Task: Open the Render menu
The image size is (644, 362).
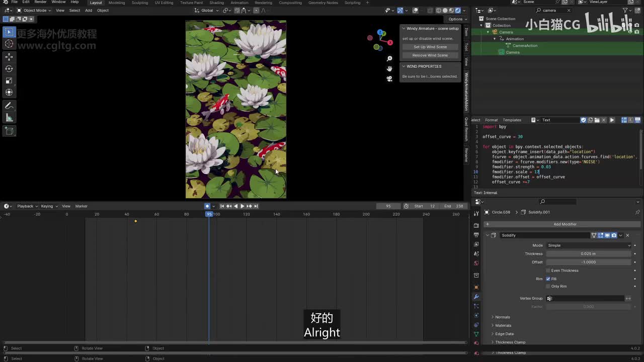Action: 40,2
